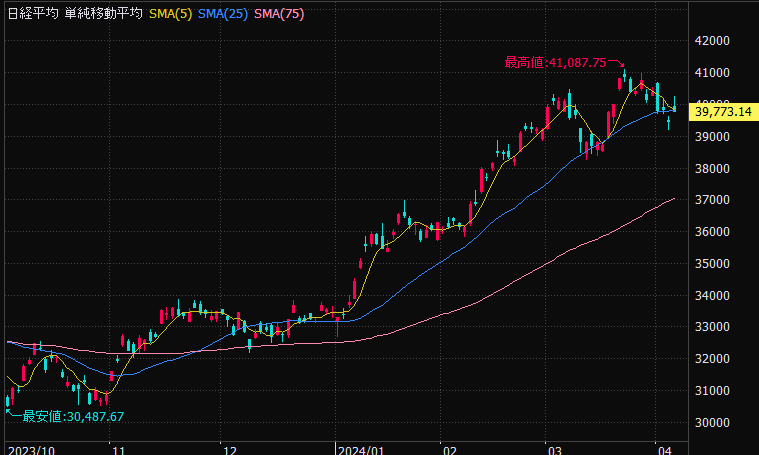Viewport: 759px width, 455px height.
Task: Click the 36000 price axis label
Action: 712,231
